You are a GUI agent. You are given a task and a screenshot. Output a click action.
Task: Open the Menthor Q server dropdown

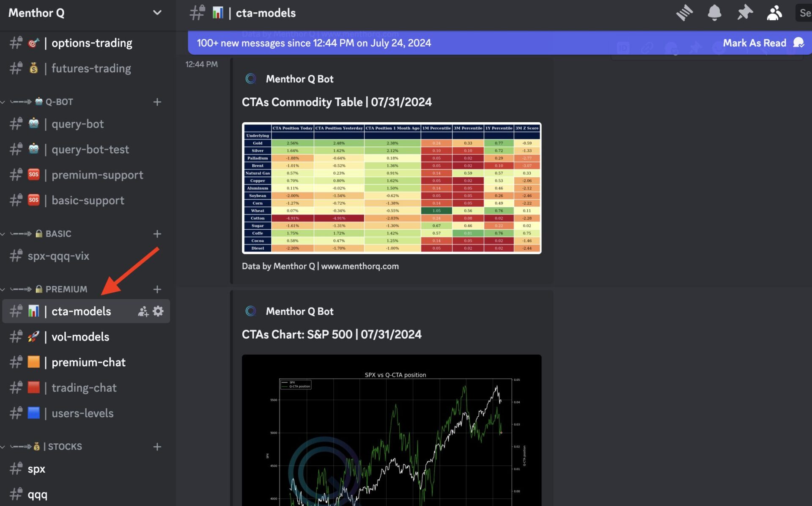pos(157,13)
